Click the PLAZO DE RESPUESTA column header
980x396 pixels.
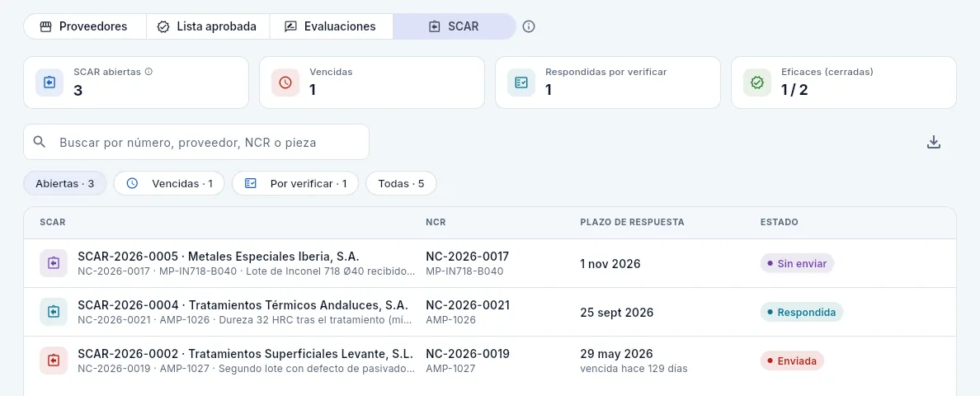(632, 223)
